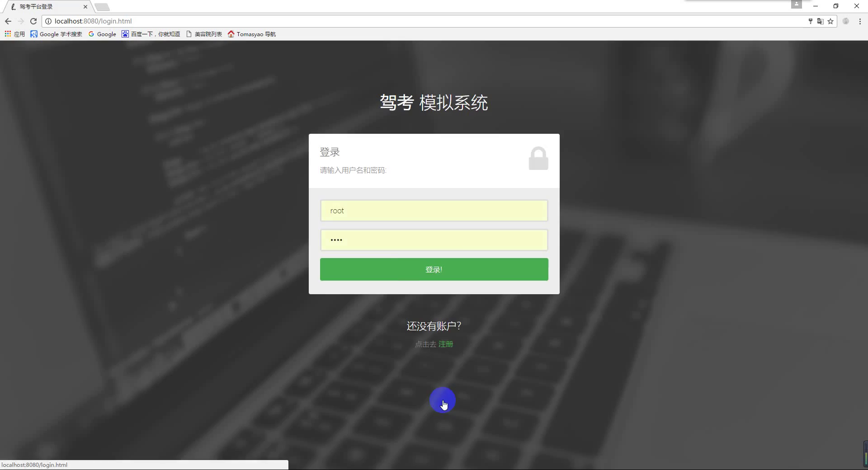
Task: Open the 应用 apps shortcut
Action: click(x=15, y=34)
